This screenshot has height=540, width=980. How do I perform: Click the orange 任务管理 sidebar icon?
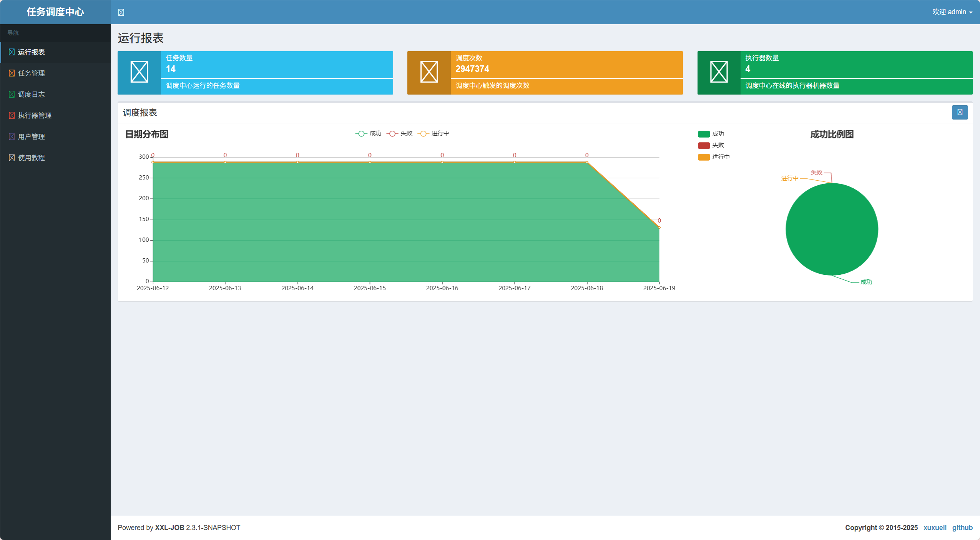point(12,73)
